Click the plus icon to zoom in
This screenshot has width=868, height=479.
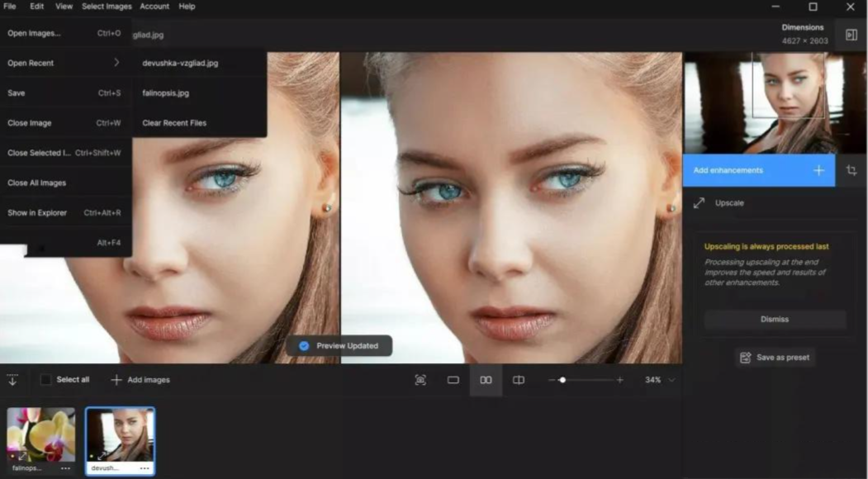click(x=620, y=380)
